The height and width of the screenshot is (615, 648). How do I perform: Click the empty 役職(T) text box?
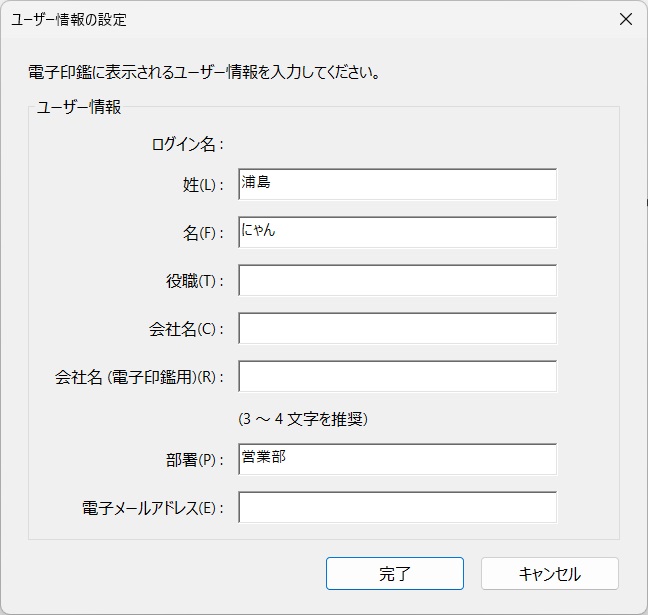(397, 280)
